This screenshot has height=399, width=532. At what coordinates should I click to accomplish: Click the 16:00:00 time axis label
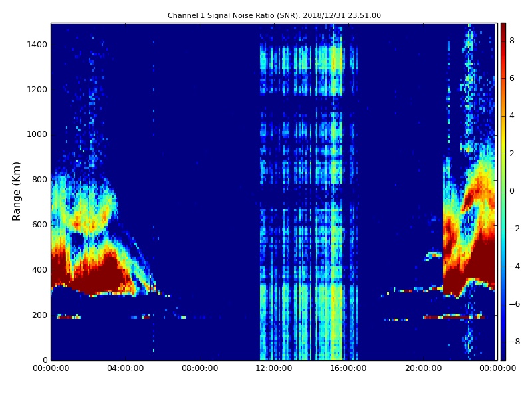point(348,368)
